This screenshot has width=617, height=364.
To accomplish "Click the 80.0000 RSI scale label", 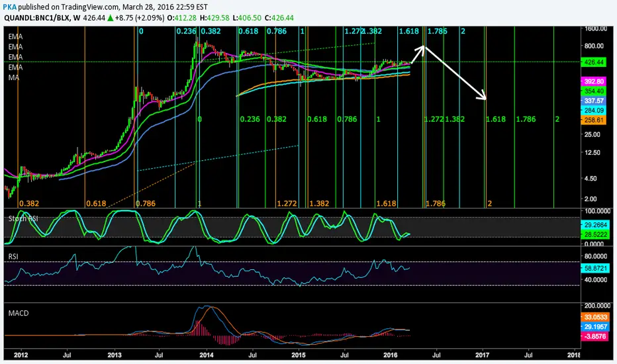I will pos(597,256).
